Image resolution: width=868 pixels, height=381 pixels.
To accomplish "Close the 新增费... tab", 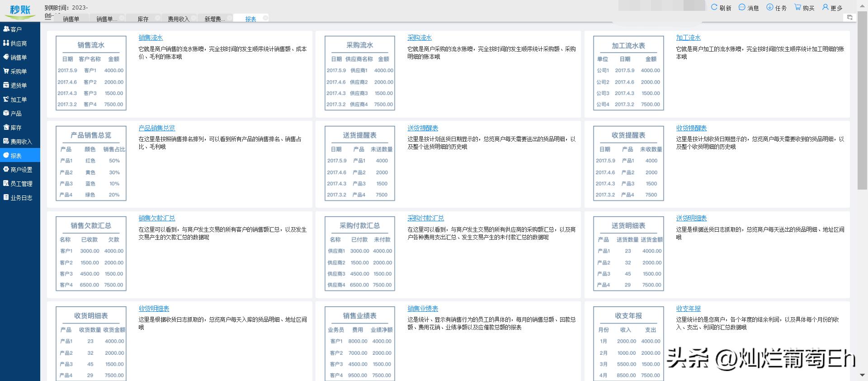I will click(x=230, y=18).
